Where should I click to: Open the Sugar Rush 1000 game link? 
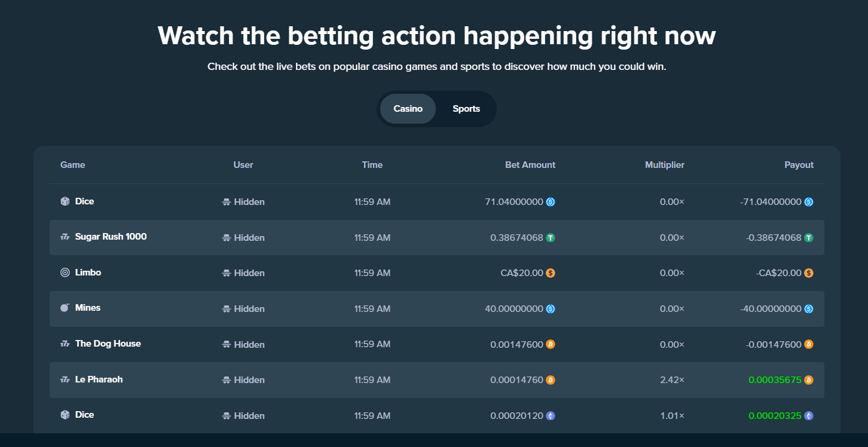111,237
